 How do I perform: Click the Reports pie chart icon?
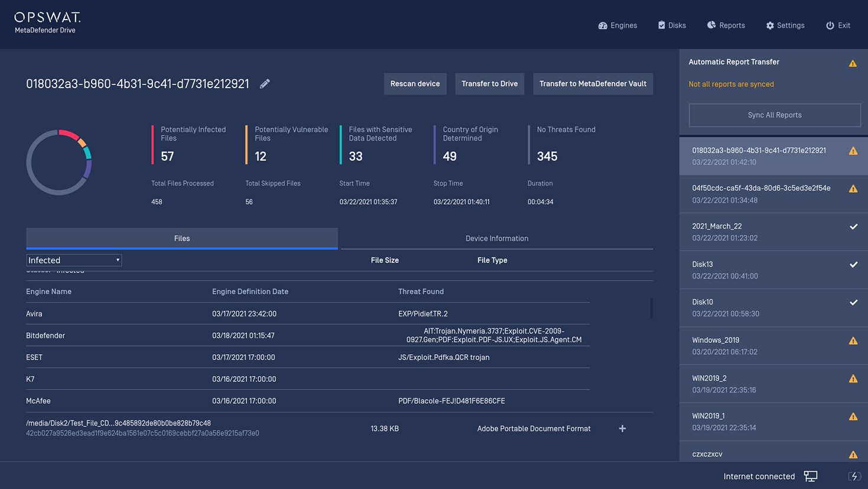click(711, 25)
